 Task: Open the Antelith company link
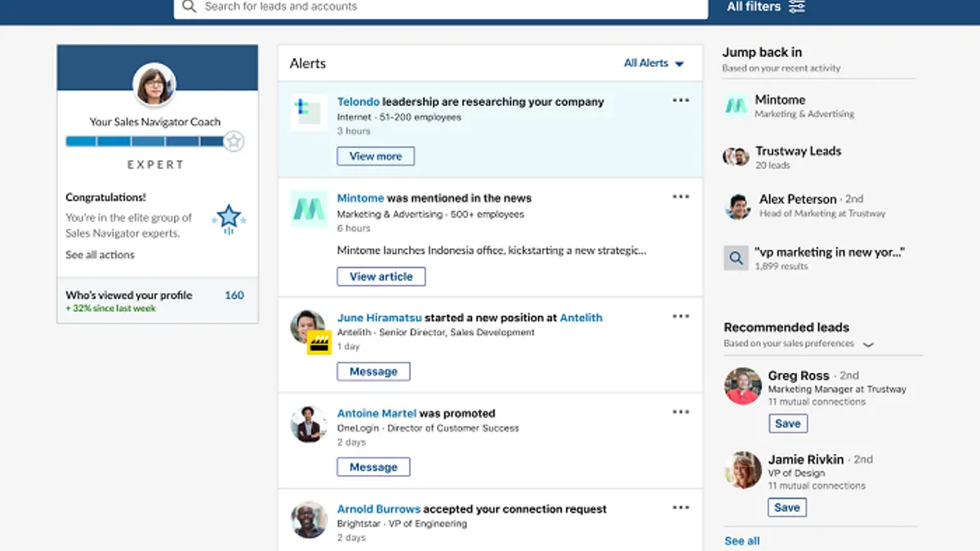click(581, 318)
